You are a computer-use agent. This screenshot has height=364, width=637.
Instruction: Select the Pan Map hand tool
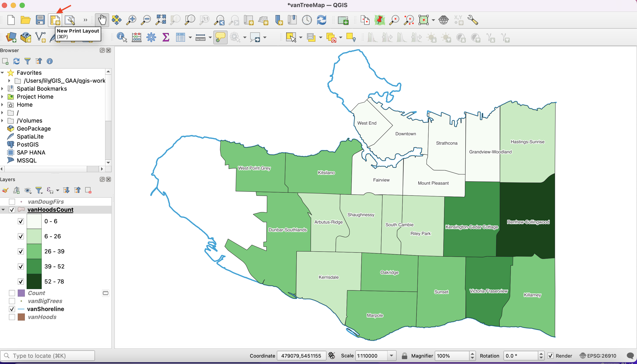click(x=102, y=20)
